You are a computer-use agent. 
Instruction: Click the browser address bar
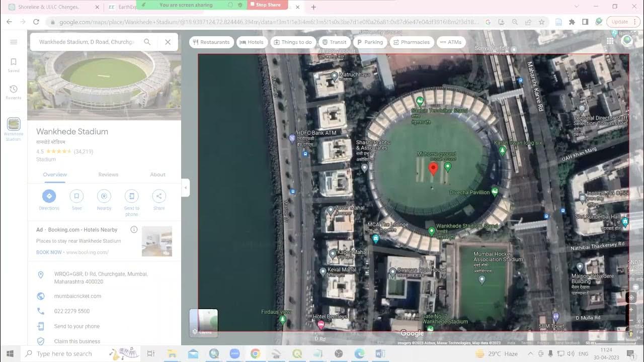coord(269,22)
